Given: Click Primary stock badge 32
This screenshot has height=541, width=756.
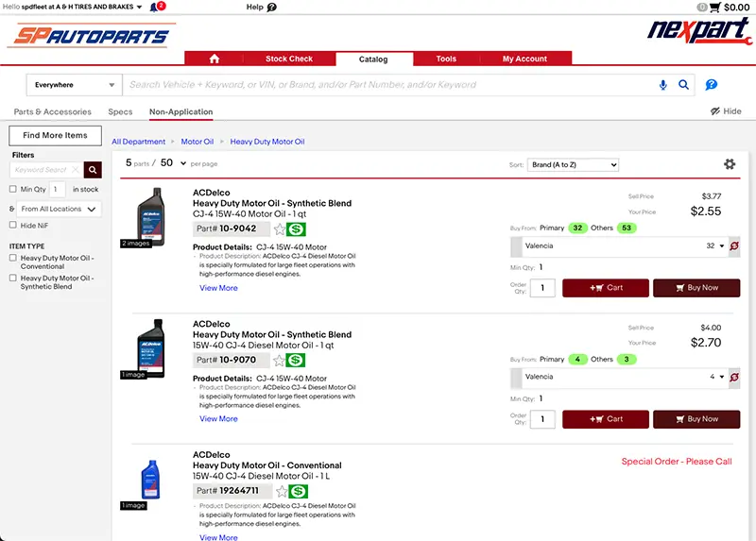Looking at the screenshot, I should [577, 228].
